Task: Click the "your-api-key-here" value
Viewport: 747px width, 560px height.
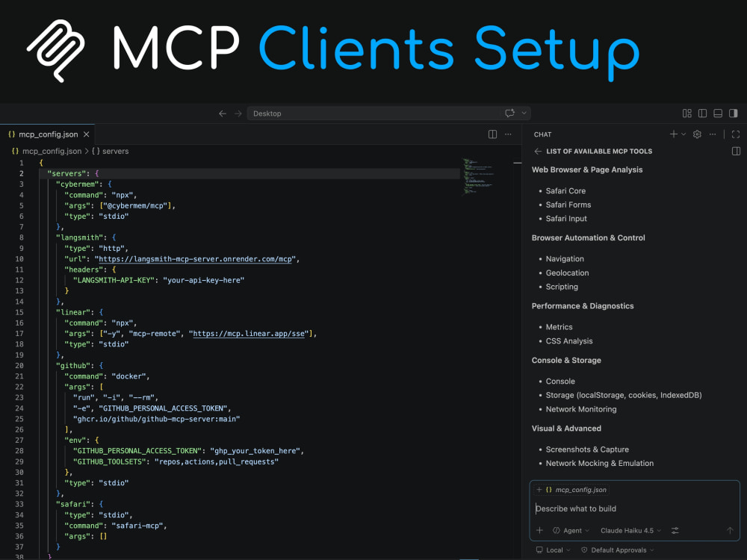Action: pos(203,280)
